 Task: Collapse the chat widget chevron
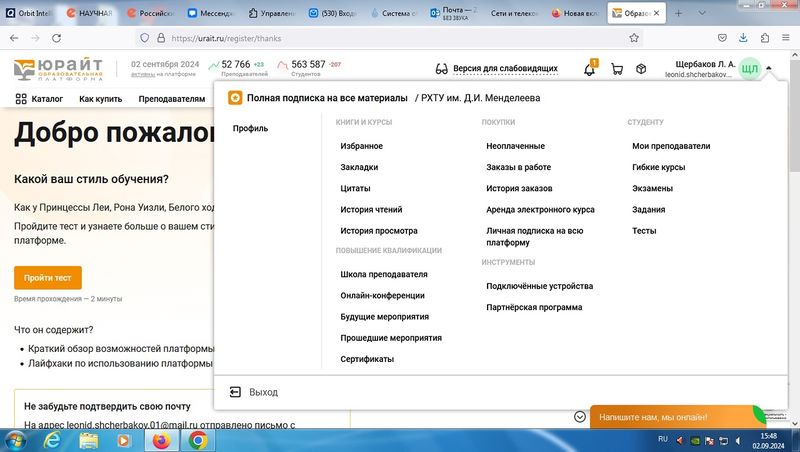[580, 417]
